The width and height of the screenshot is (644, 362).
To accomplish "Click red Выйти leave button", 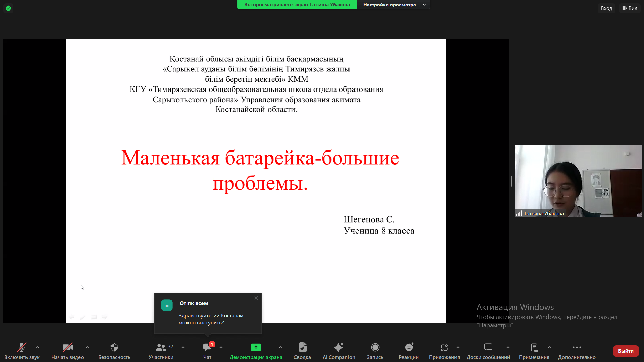I will click(x=626, y=351).
